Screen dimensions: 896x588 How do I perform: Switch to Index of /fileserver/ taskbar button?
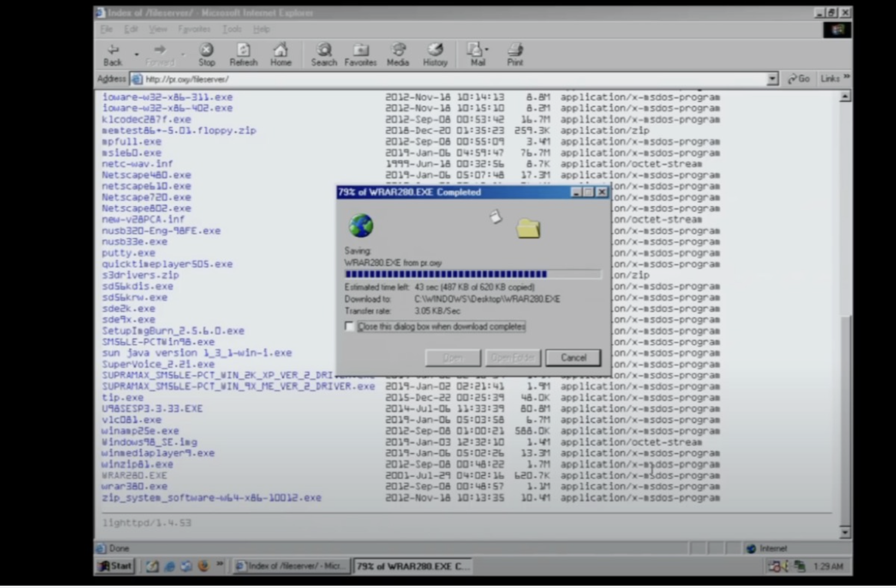click(291, 566)
